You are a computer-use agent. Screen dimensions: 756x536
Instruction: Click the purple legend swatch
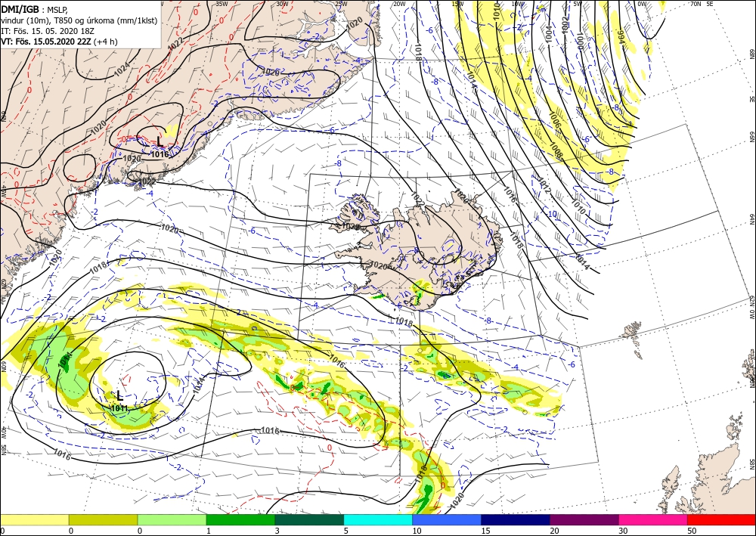click(584, 519)
